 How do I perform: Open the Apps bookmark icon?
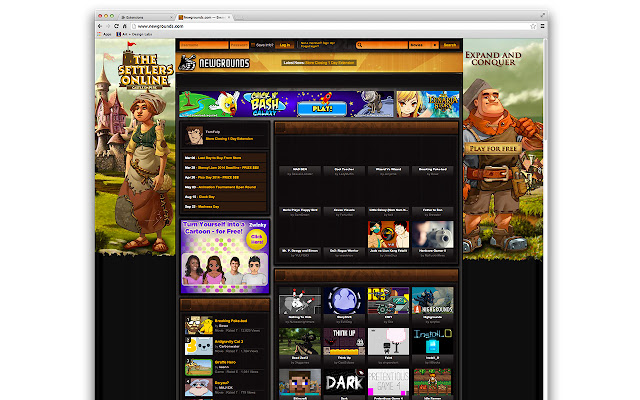pyautogui.click(x=105, y=33)
